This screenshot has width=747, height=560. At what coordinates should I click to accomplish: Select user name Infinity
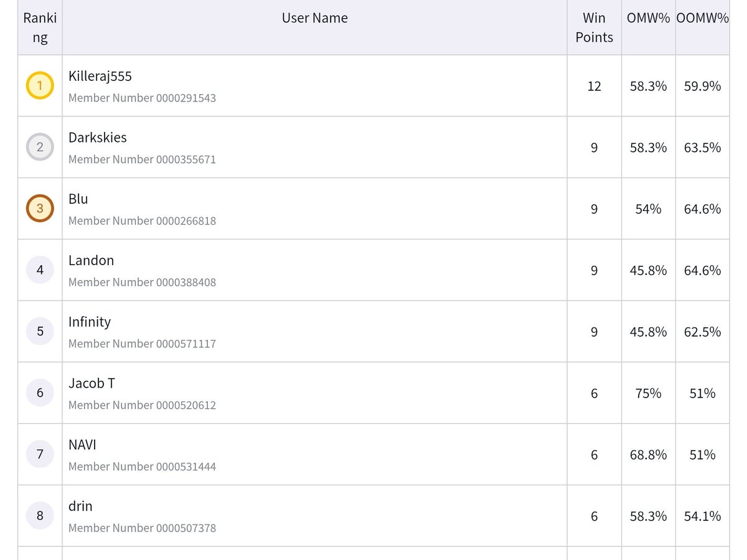point(90,322)
